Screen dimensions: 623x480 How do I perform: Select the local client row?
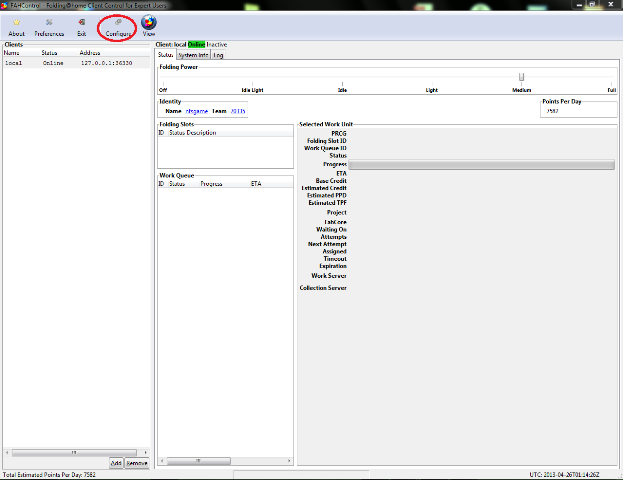click(76, 63)
